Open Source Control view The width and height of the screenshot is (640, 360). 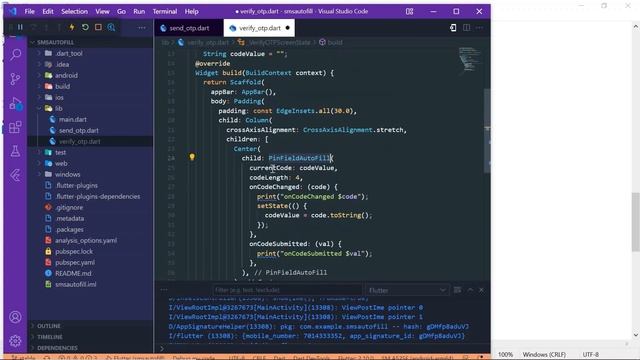(x=16, y=79)
